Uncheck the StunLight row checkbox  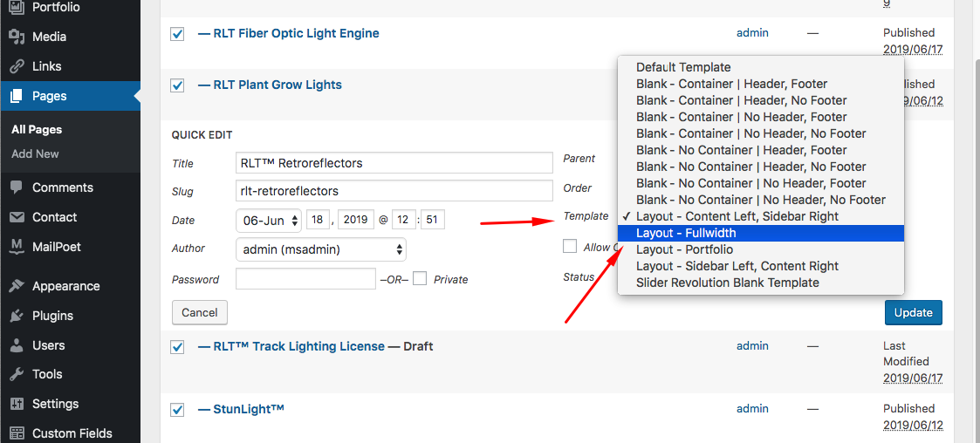coord(177,410)
